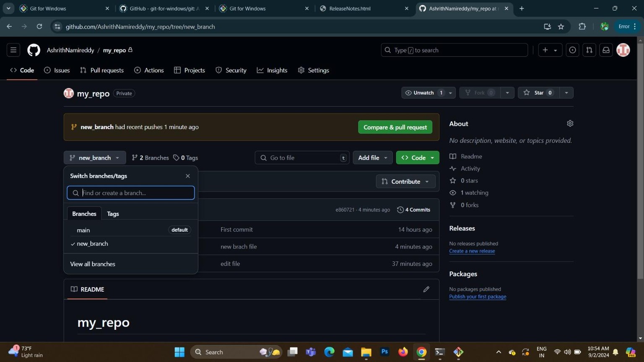Open File Explorer from the taskbar
Screen dimensions: 644x362
click(x=366, y=352)
